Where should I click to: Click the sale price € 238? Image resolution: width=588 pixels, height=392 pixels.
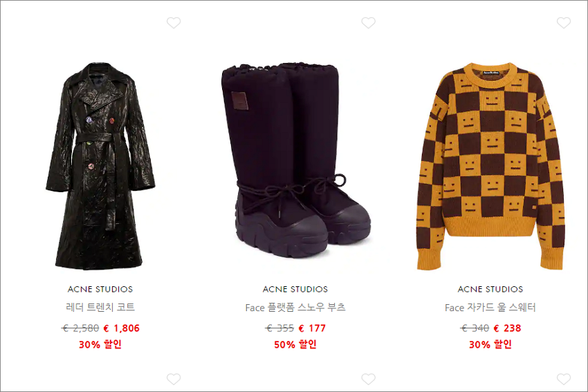(x=507, y=328)
